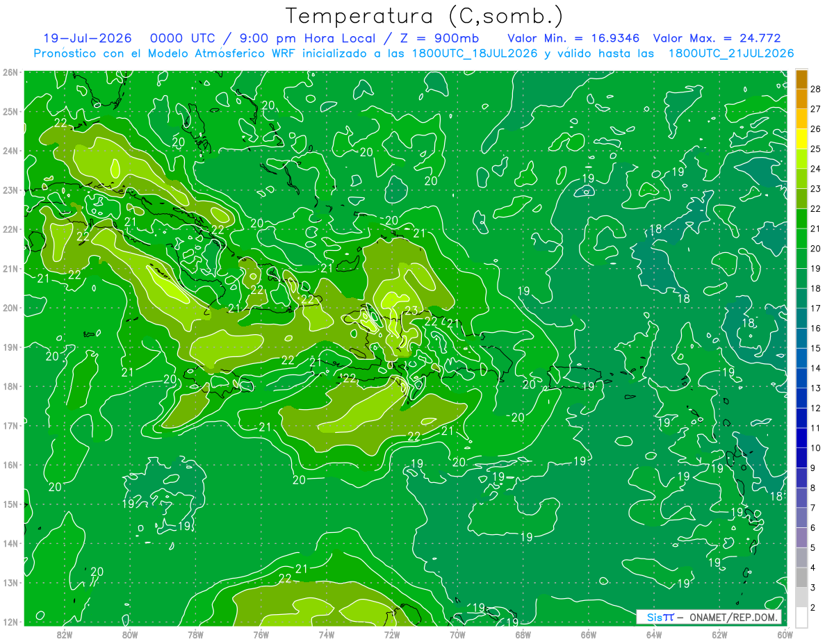Click longitude axis label "74W"

point(326,634)
